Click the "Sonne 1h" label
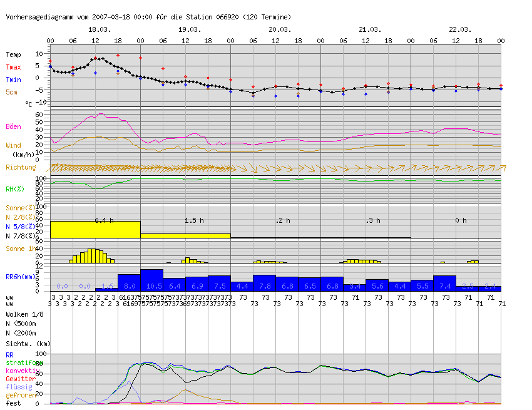532x410 pixels. 21,249
